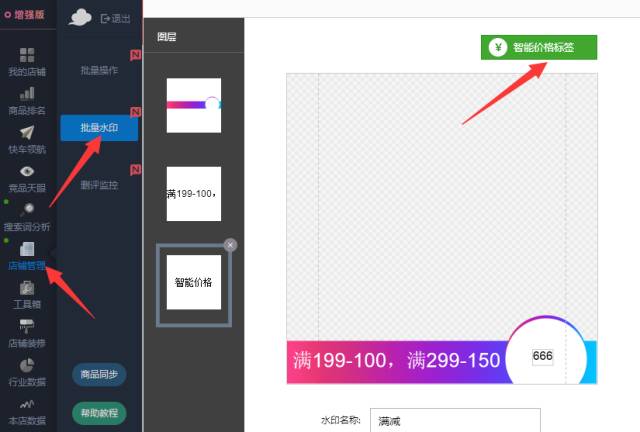
Task: Select gradient banner layer thumbnail
Action: click(x=194, y=105)
